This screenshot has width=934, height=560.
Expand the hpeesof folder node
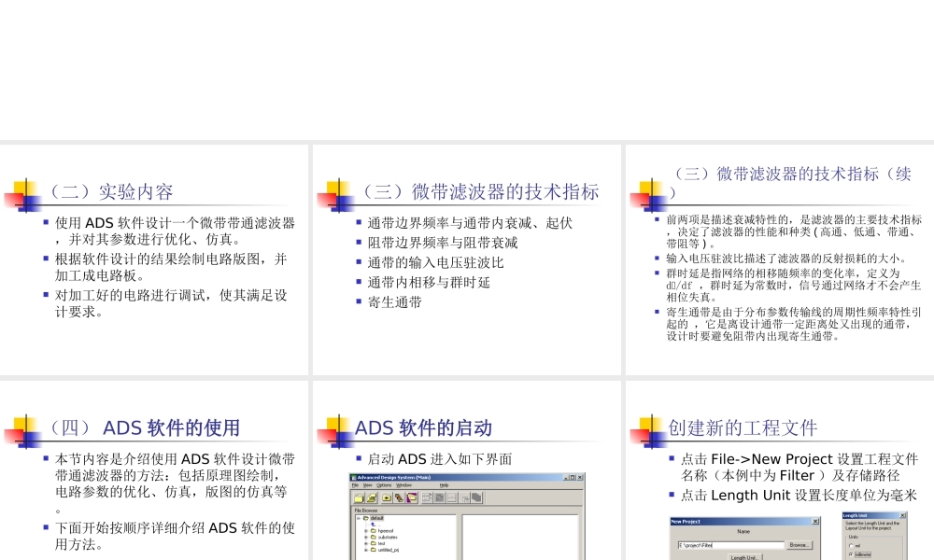[366, 531]
